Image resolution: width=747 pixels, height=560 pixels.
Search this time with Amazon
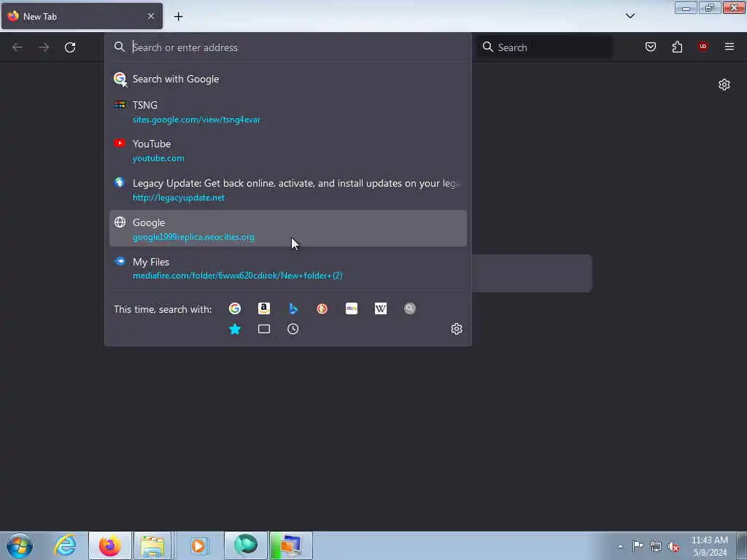pos(264,308)
